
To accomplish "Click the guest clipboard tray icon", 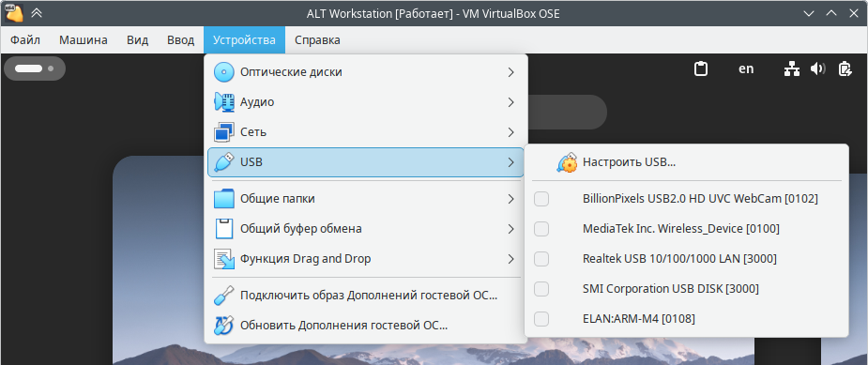I will coord(701,68).
